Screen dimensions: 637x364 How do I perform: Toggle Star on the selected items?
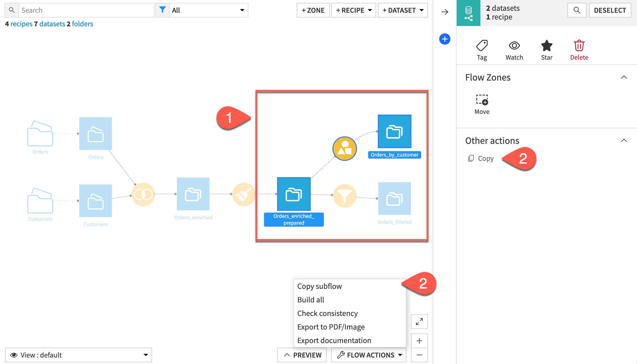pyautogui.click(x=547, y=49)
